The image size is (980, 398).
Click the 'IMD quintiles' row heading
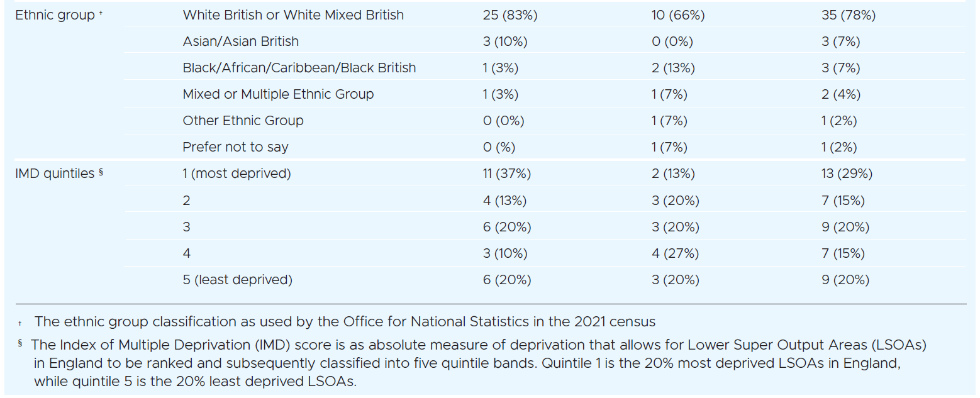coord(54,174)
